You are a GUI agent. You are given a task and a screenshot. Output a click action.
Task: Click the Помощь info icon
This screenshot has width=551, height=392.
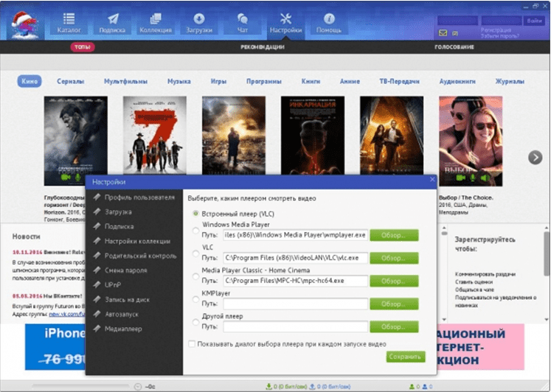click(328, 22)
